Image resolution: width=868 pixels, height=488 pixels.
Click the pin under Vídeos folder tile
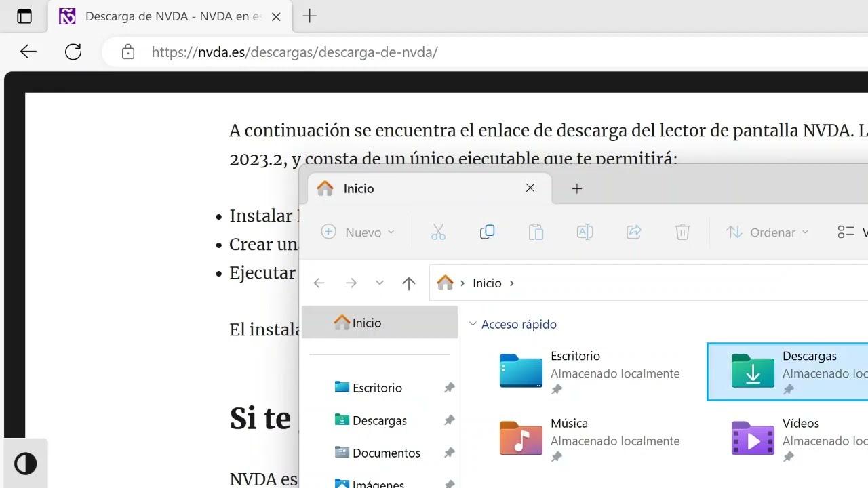[789, 457]
